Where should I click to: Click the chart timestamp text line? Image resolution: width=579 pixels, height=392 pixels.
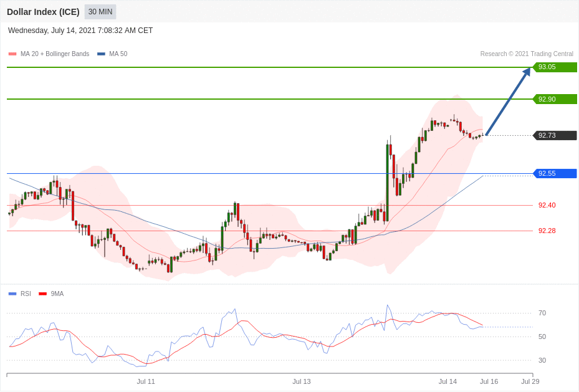pyautogui.click(x=80, y=31)
